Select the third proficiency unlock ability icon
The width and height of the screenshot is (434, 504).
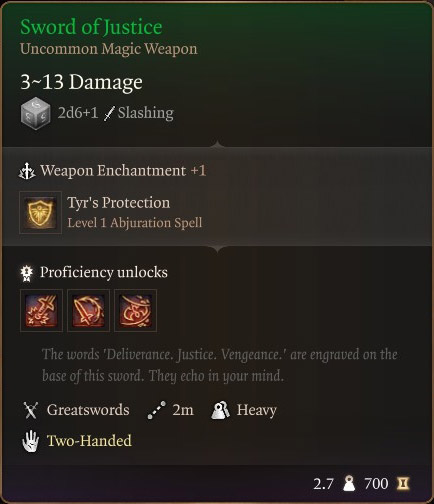point(135,311)
